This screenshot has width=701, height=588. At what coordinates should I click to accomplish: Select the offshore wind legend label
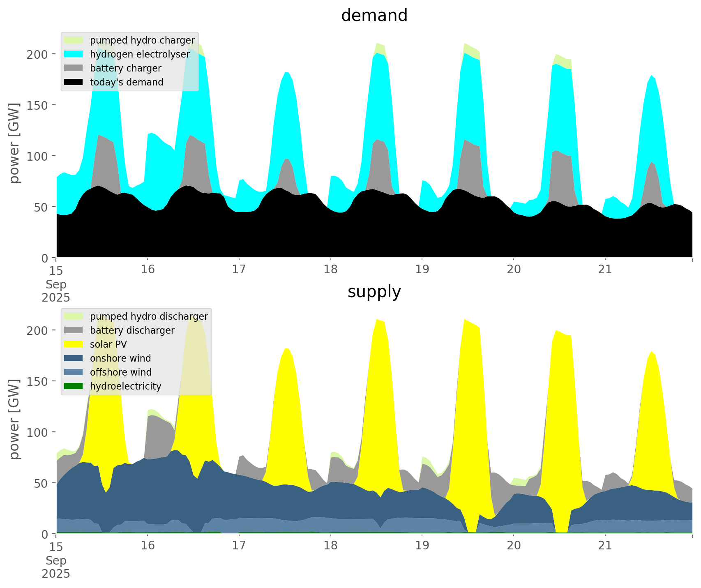[x=121, y=372]
